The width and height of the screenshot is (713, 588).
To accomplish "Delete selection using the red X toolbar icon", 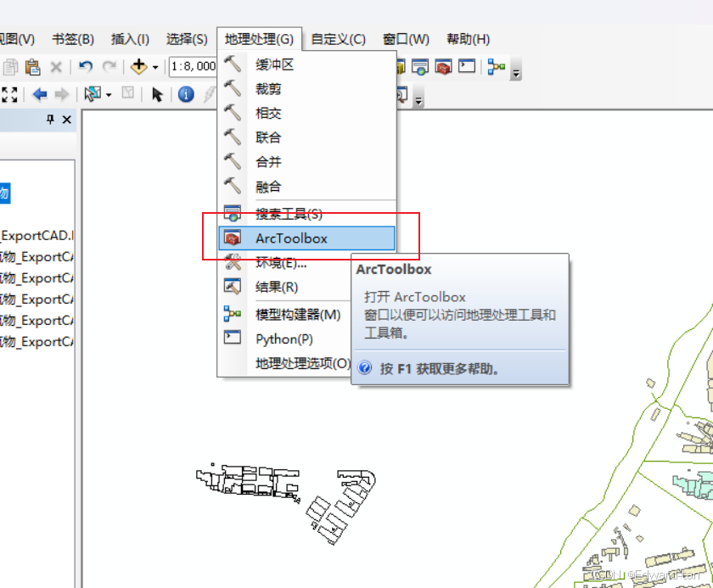I will tap(55, 66).
